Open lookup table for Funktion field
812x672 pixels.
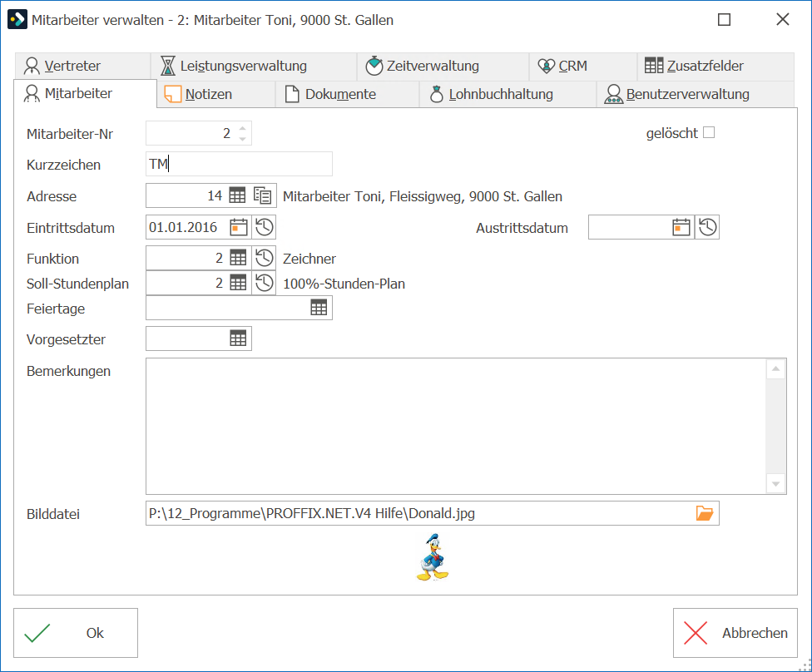pyautogui.click(x=238, y=258)
